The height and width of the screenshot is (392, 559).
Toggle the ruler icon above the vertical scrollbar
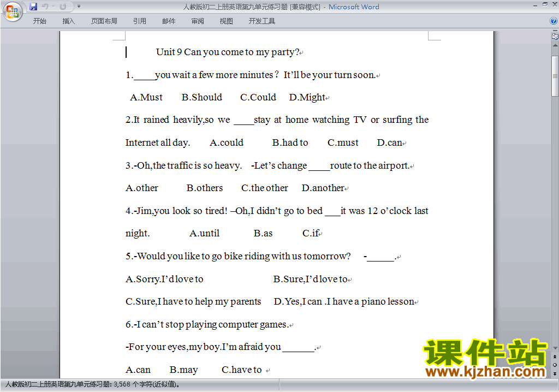[555, 36]
